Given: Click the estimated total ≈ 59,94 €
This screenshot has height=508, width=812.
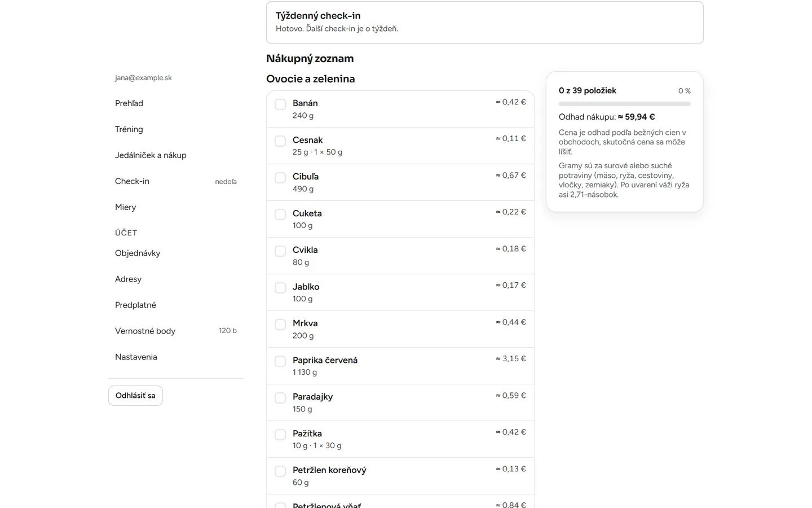Looking at the screenshot, I should pos(637,117).
